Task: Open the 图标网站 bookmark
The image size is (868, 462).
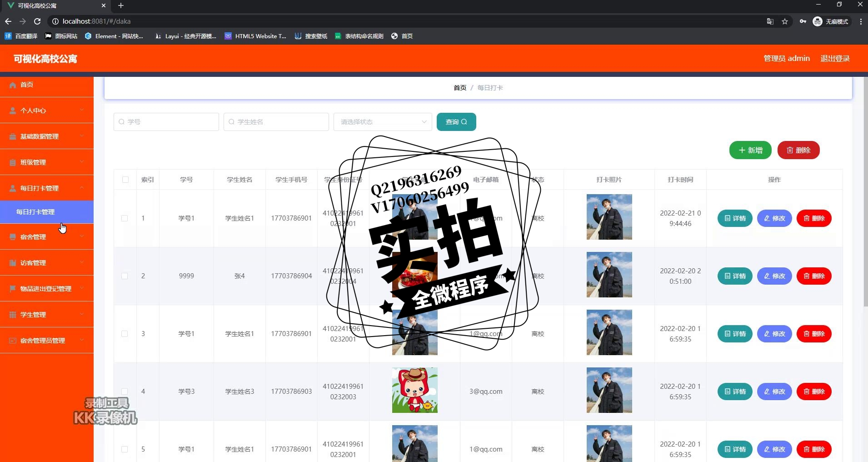Action: (61, 36)
